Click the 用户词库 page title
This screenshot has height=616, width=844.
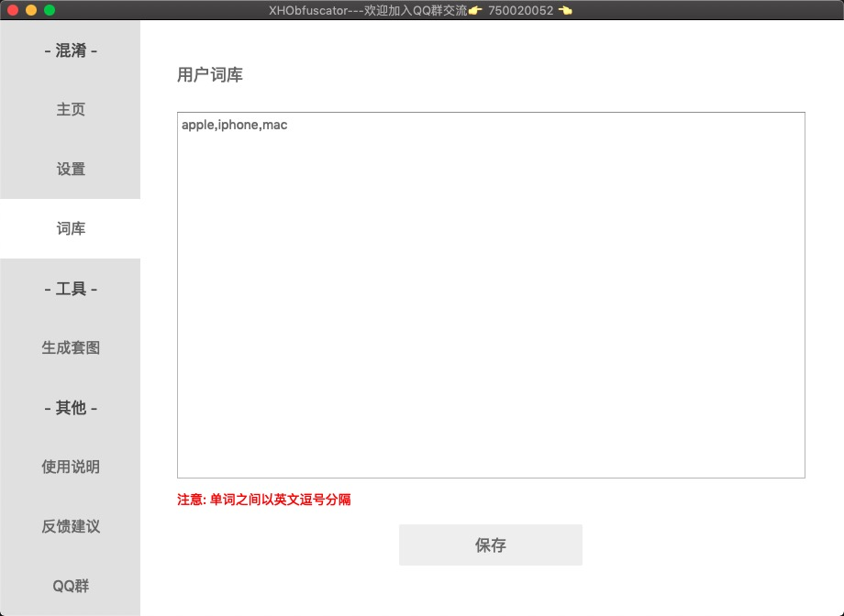[210, 75]
